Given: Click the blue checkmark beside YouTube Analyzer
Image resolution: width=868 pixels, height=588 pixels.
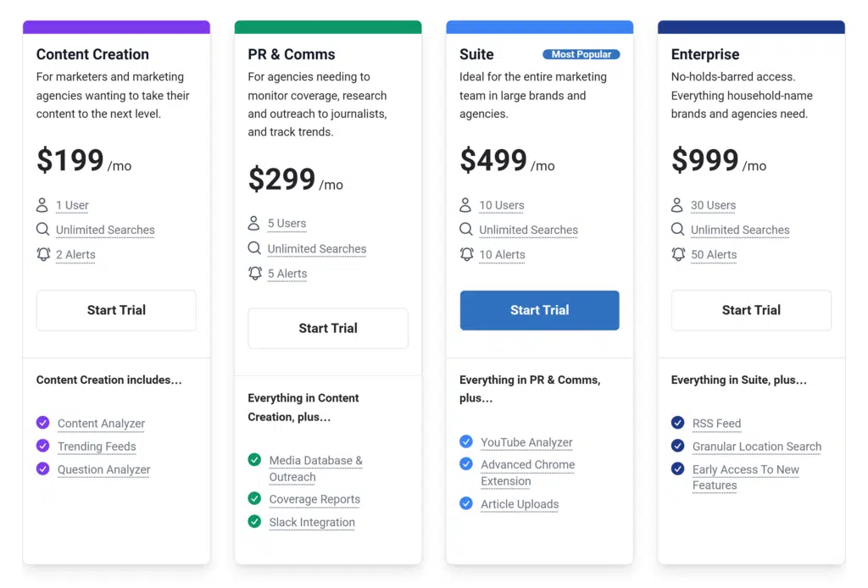Looking at the screenshot, I should (x=466, y=441).
